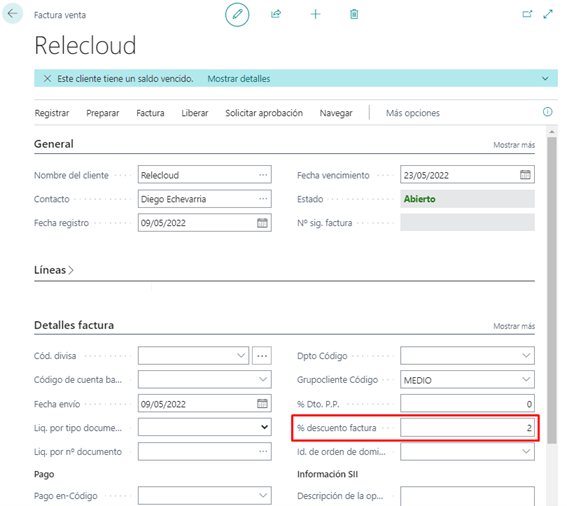The width and height of the screenshot is (567, 506).
Task: Click the % descuento factura field
Action: coord(467,428)
